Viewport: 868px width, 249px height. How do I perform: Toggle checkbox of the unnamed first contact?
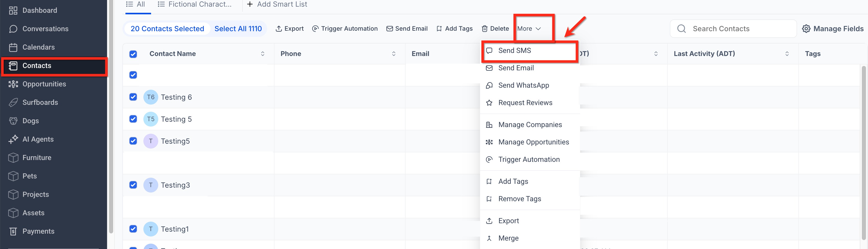tap(133, 75)
